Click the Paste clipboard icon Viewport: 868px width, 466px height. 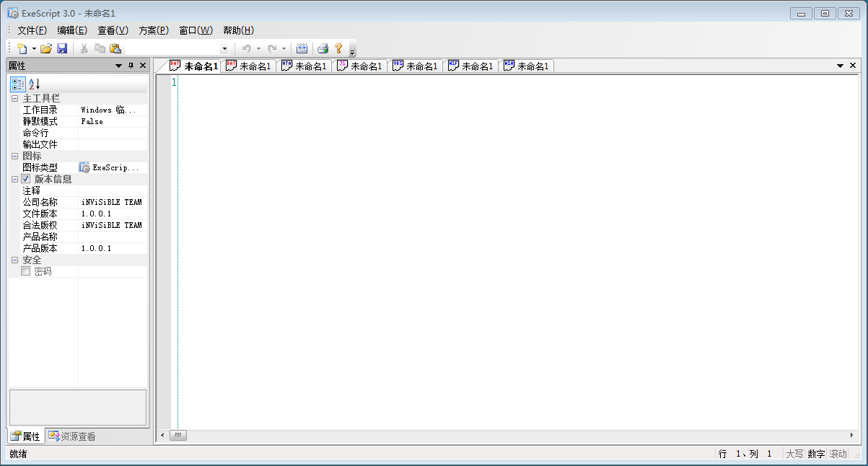click(x=115, y=48)
